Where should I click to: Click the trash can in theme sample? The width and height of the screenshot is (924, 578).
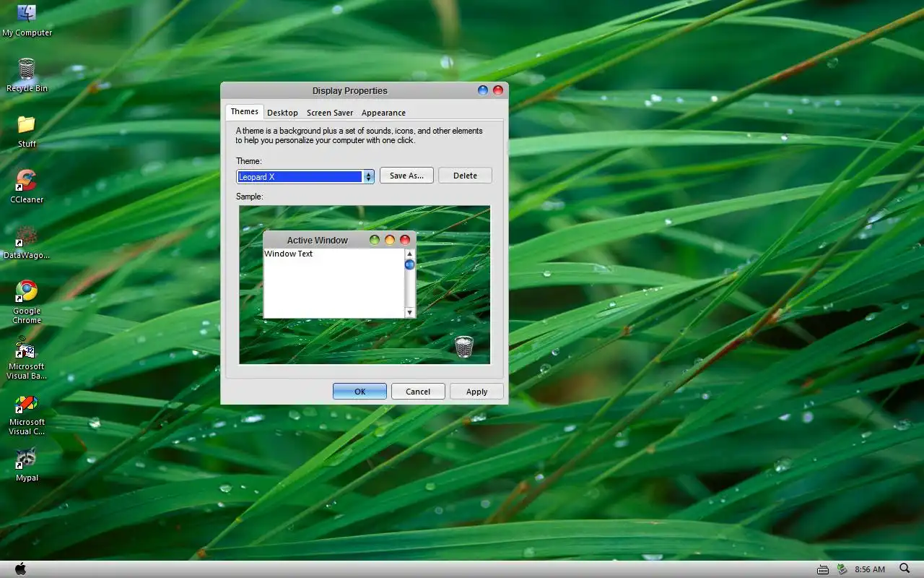[x=464, y=346]
